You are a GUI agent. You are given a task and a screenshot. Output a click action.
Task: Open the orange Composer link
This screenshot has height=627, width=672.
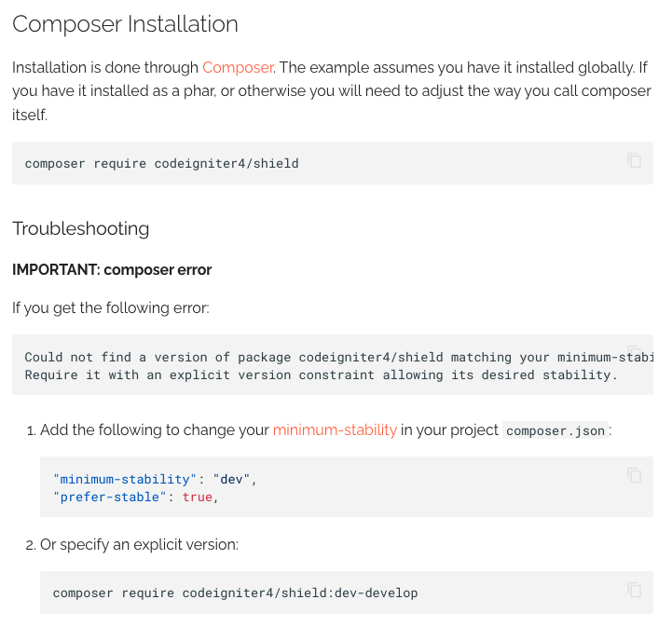238,67
